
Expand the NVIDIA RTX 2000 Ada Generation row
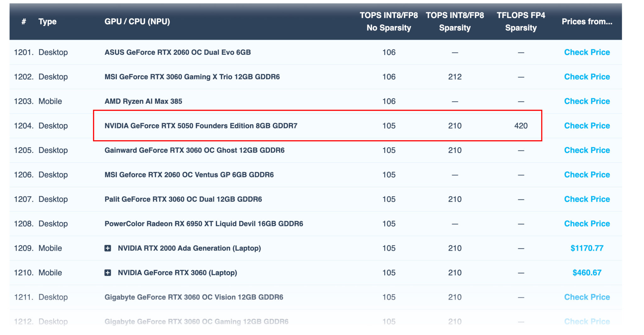108,248
